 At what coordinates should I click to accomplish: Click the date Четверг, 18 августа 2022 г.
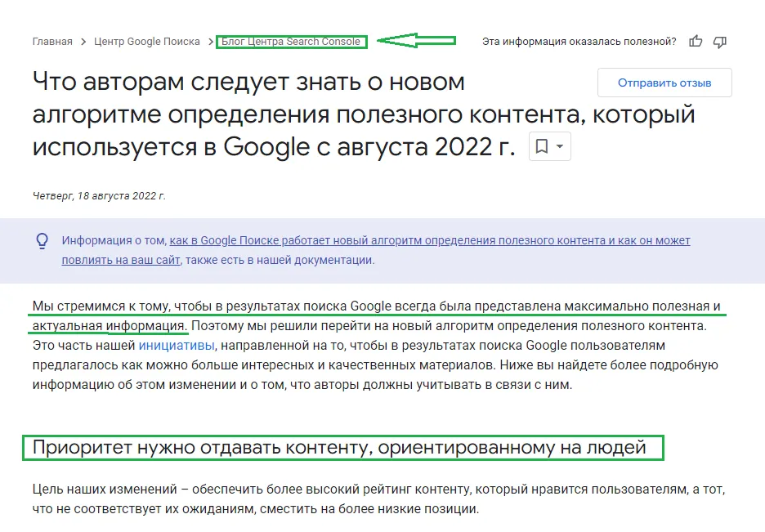99,196
